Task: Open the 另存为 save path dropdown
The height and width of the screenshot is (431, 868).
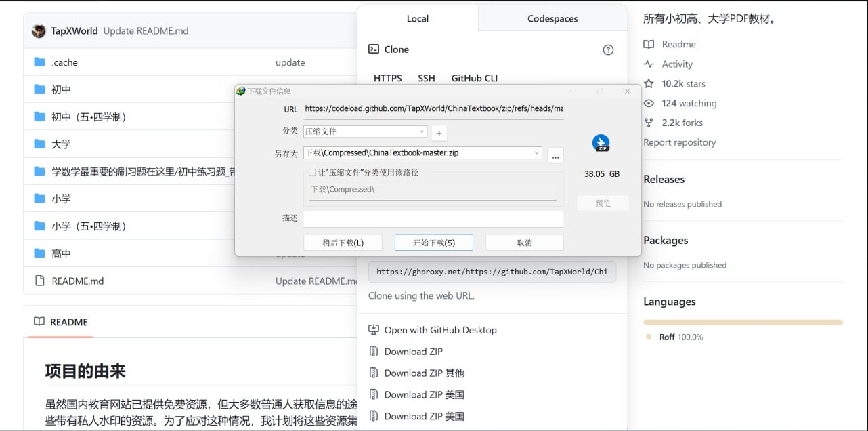Action: 537,153
